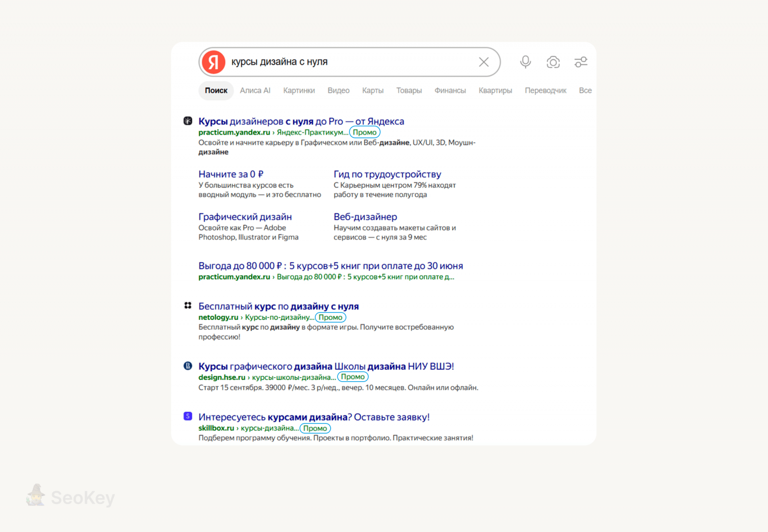Open search settings sliders icon

click(x=581, y=62)
